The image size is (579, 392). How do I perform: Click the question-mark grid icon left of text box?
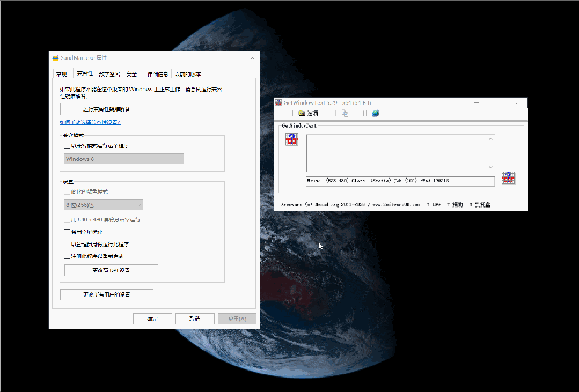[x=291, y=139]
